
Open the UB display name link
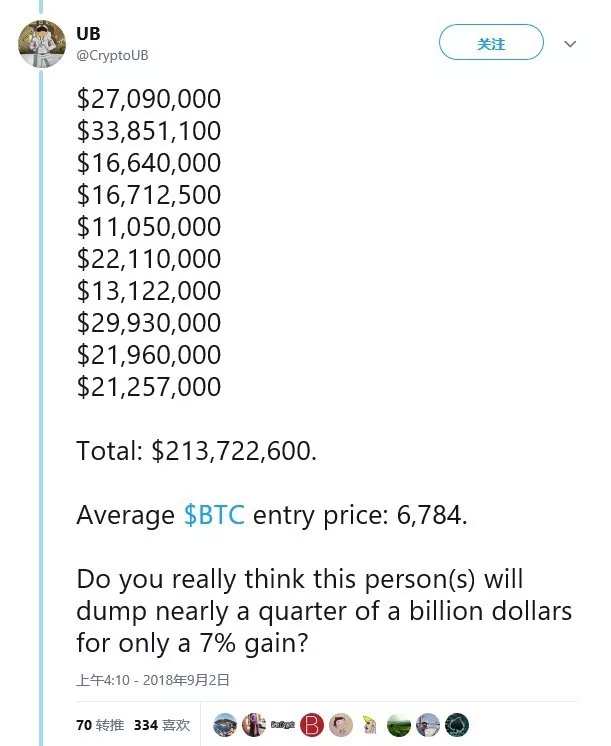coord(88,34)
